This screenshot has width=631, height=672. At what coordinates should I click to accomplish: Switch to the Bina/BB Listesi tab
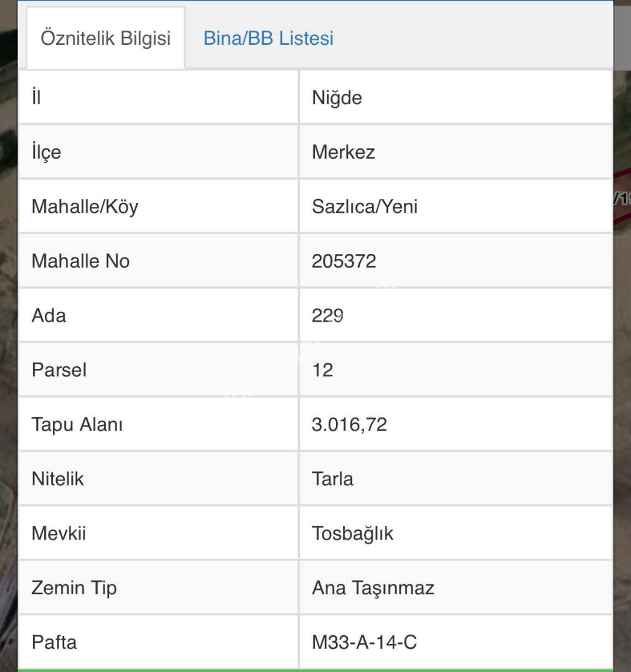[x=268, y=39]
